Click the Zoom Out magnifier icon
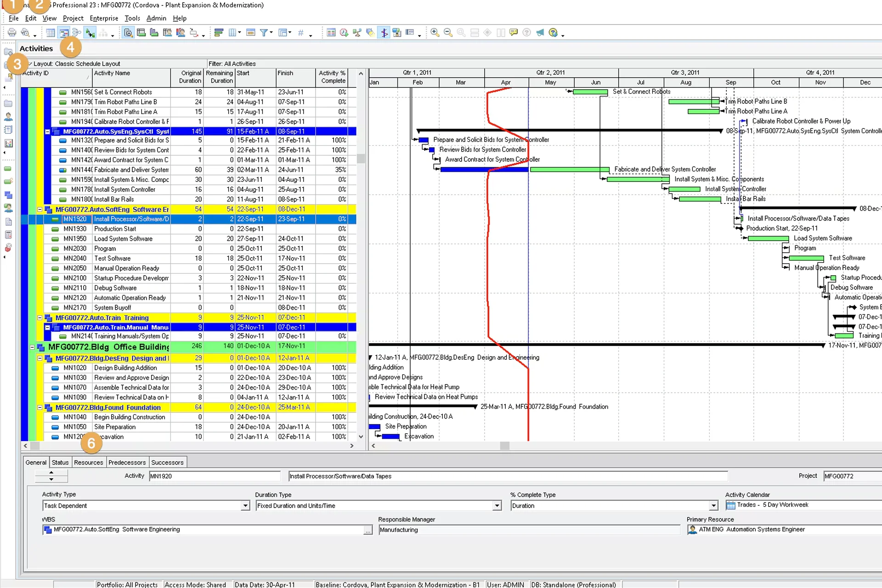The width and height of the screenshot is (882, 588). [x=448, y=33]
